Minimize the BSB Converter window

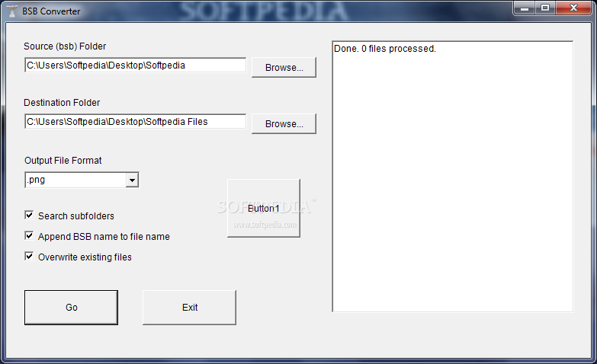[x=525, y=8]
